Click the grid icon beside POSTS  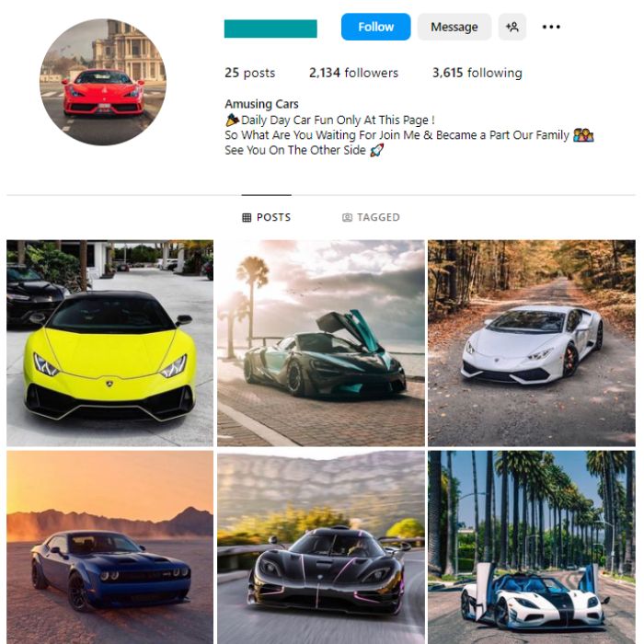[247, 217]
